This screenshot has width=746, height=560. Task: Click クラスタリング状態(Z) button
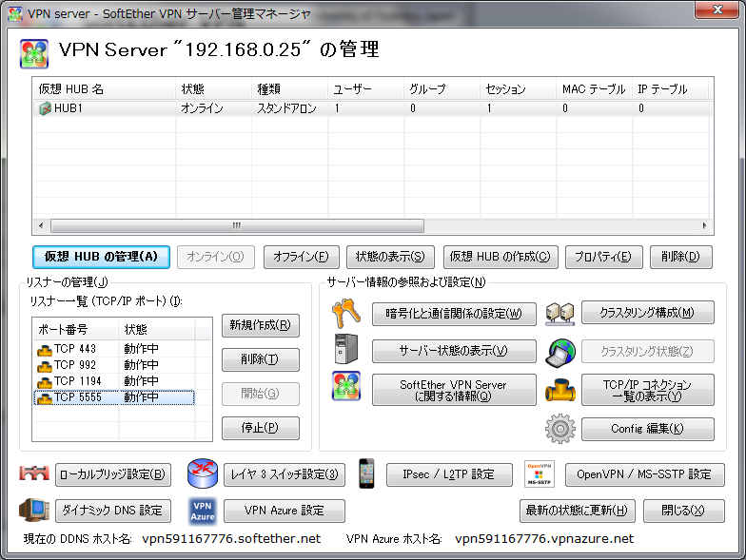pos(647,352)
